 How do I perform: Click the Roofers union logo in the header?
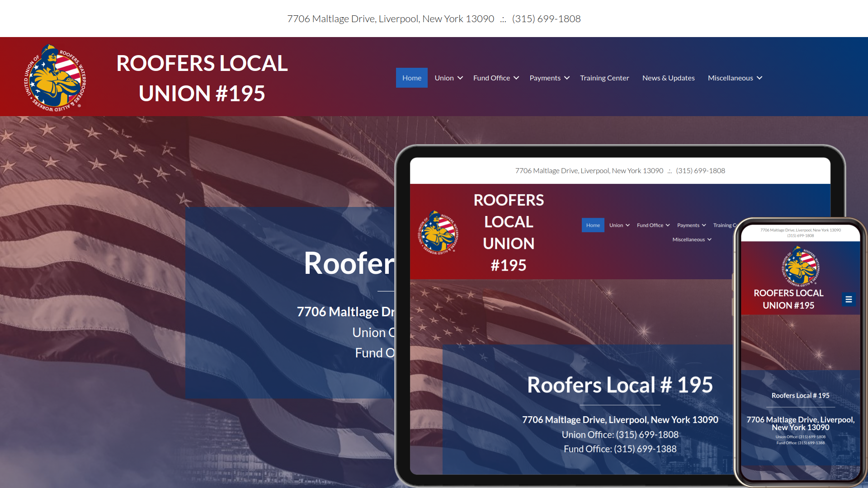(x=55, y=78)
